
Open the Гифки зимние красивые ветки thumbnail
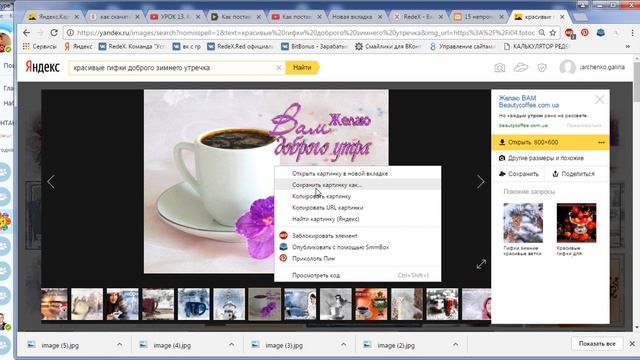click(x=523, y=223)
